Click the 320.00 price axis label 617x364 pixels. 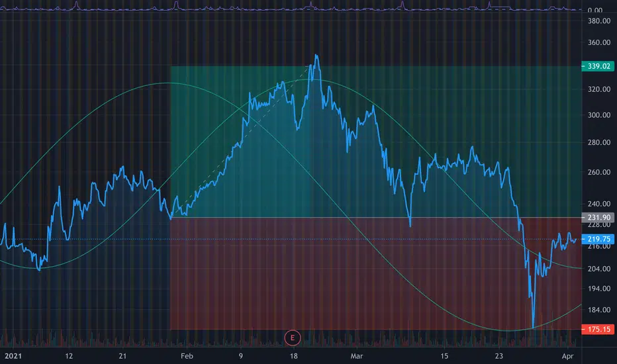pyautogui.click(x=599, y=89)
